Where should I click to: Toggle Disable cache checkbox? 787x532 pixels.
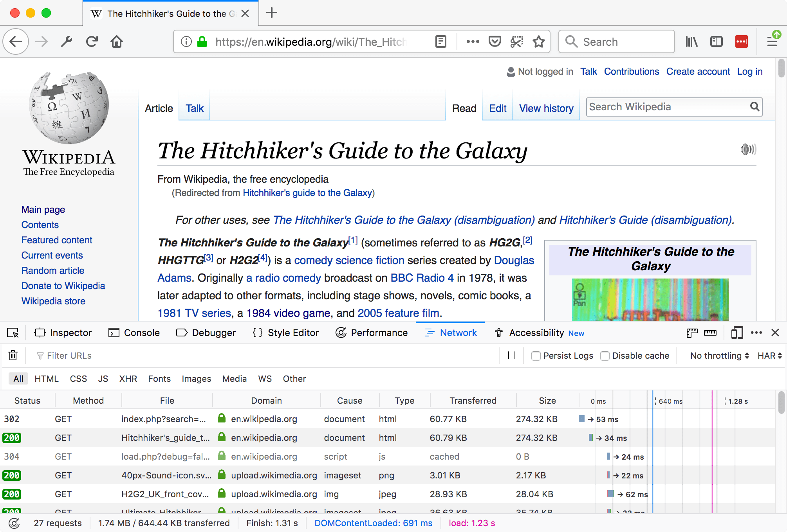point(606,356)
